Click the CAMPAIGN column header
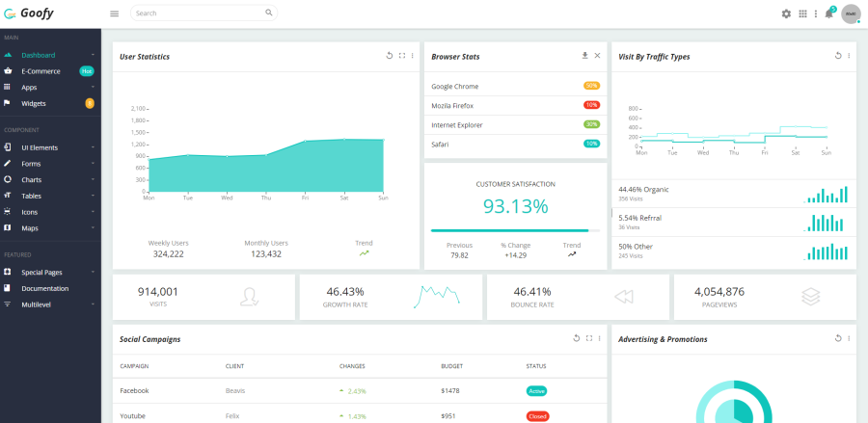 click(134, 366)
